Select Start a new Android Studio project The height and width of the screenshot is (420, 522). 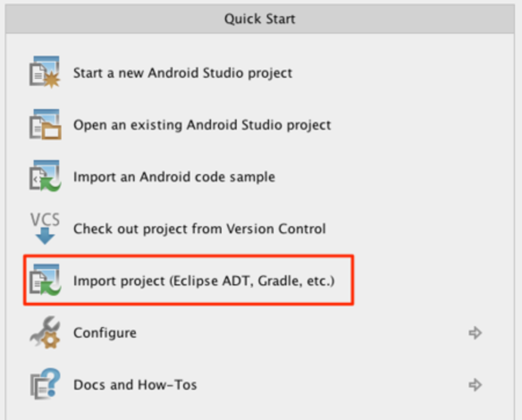click(x=183, y=73)
